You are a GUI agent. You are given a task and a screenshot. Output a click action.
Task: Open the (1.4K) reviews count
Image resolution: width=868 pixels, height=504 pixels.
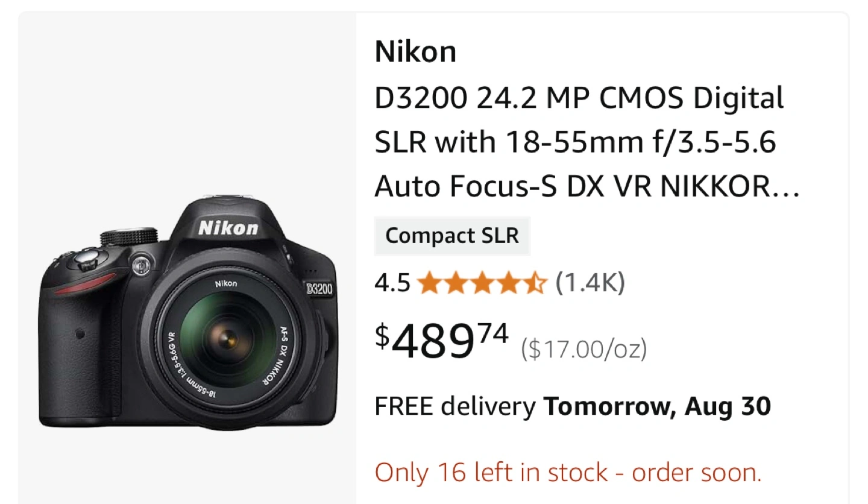click(x=590, y=283)
